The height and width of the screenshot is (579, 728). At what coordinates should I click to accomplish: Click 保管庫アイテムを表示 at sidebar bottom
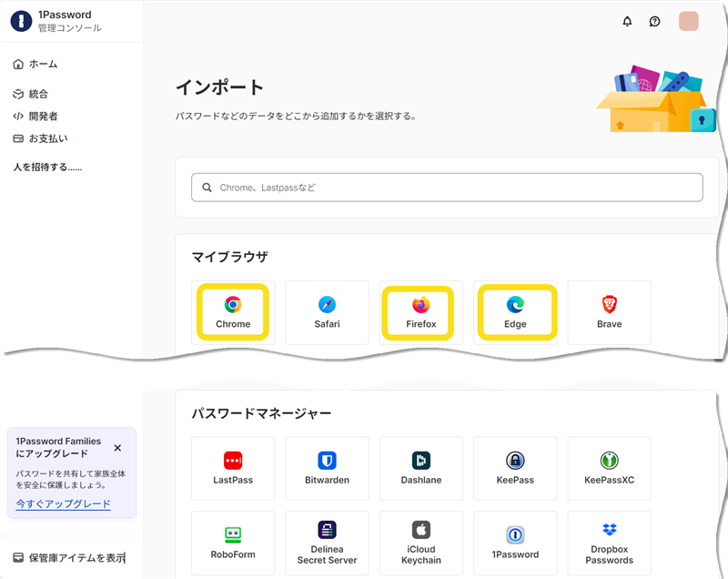click(69, 558)
